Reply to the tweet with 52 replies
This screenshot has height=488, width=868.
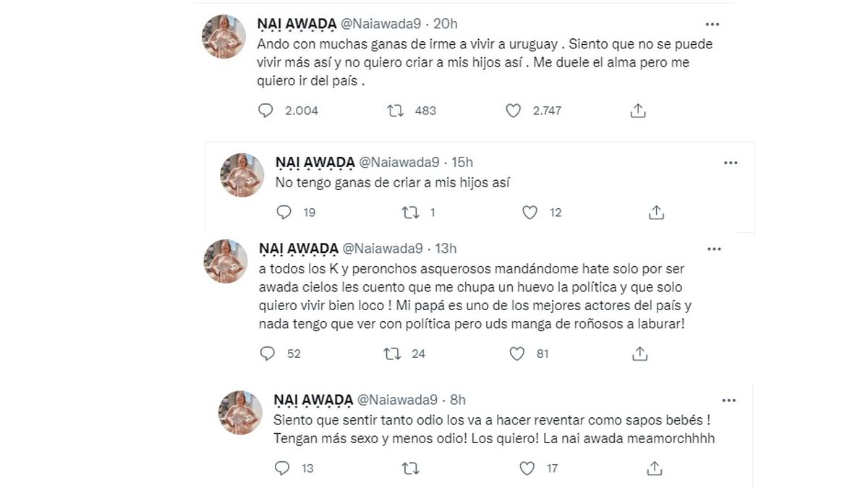pos(267,354)
